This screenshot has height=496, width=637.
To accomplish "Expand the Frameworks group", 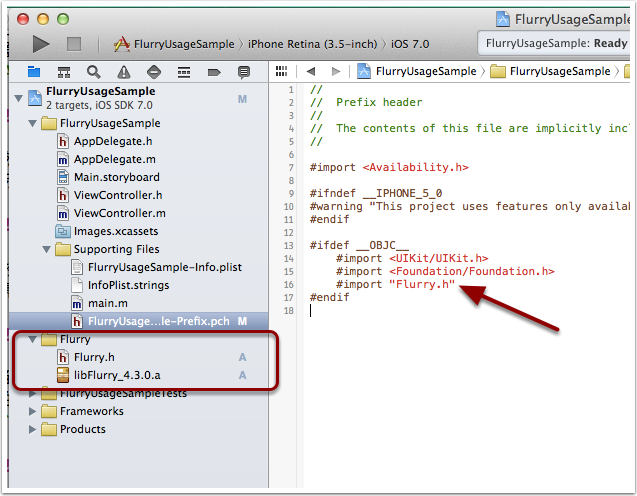I will (33, 411).
